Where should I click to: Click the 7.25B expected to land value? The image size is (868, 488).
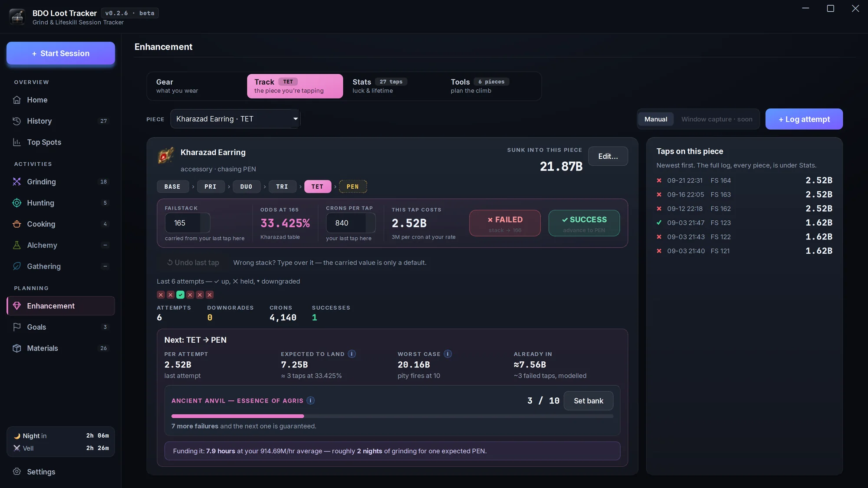click(294, 365)
